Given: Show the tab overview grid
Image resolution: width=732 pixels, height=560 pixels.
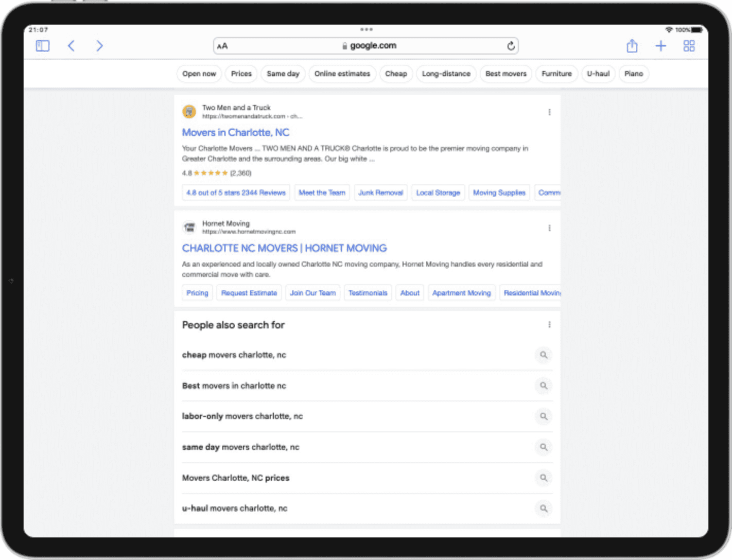Looking at the screenshot, I should (x=689, y=46).
